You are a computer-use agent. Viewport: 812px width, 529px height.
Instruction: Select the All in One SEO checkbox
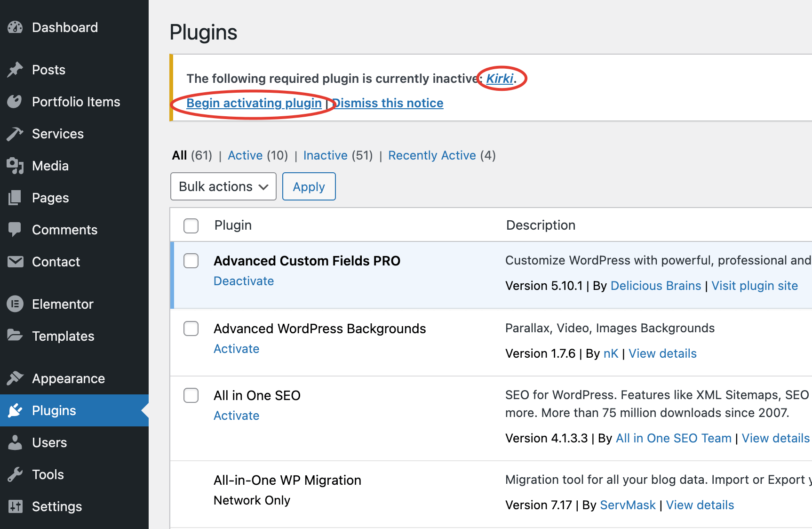191,395
